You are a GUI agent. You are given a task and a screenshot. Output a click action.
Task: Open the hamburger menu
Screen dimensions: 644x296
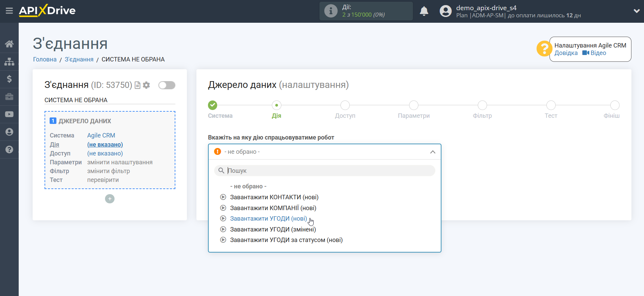point(9,11)
